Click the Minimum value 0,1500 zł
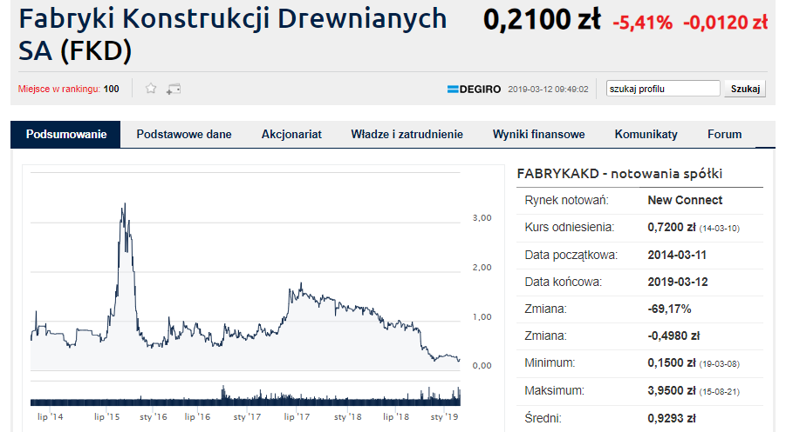 [x=671, y=363]
